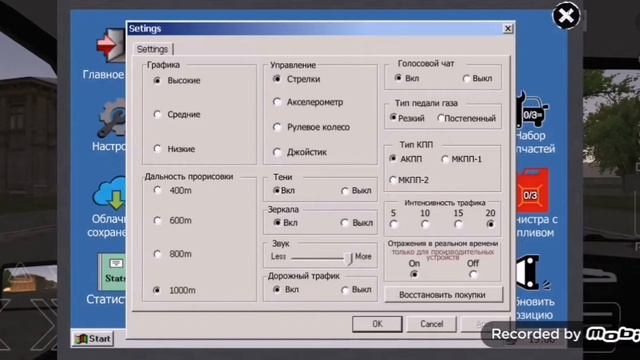640x360 pixels.
Task: Choose Акселерометр control mode
Action: (277, 102)
